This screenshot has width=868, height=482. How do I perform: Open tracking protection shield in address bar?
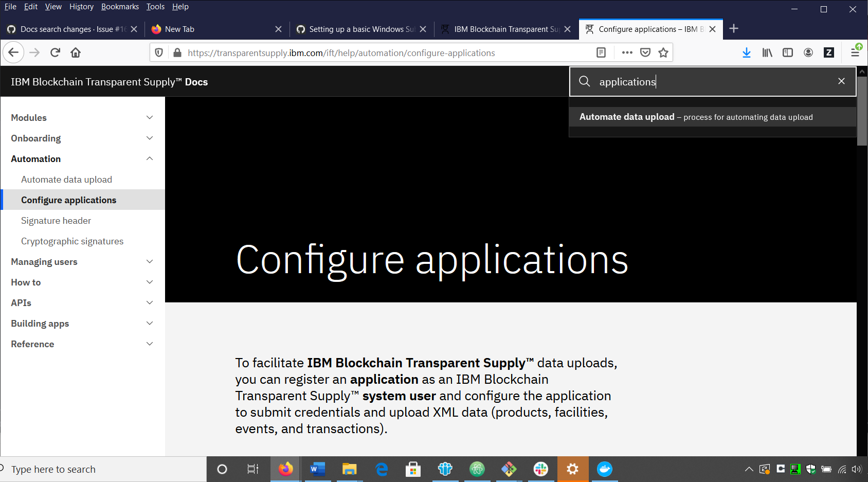(159, 52)
